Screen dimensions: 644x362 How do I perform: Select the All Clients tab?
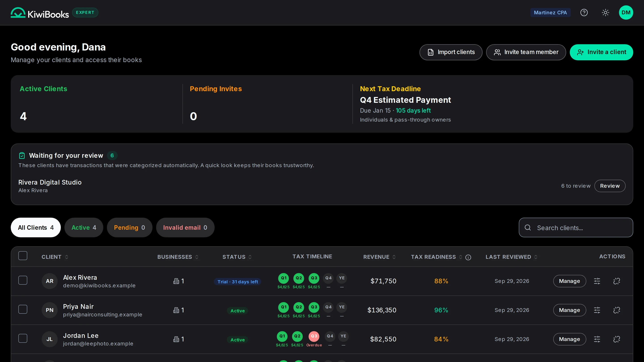pos(36,228)
